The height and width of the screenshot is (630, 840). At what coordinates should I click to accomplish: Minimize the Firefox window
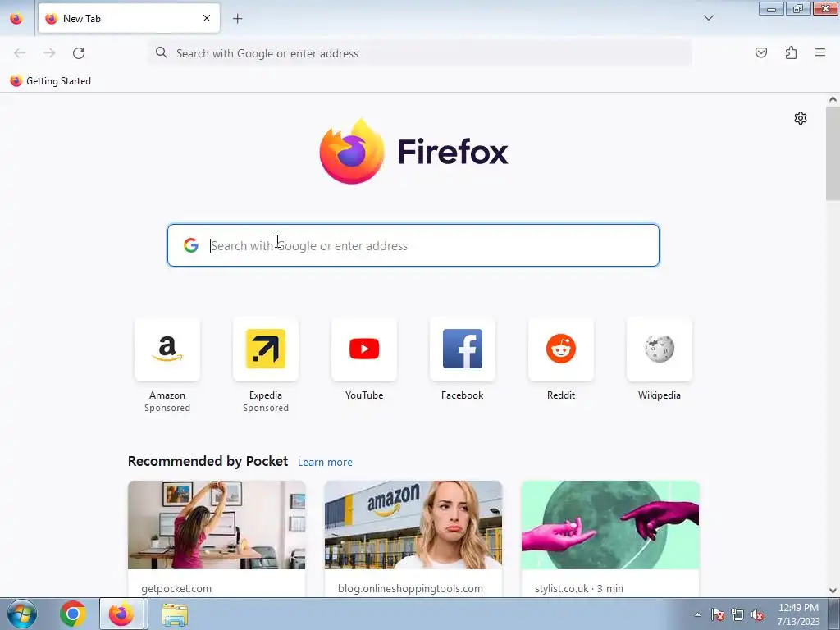coord(771,8)
